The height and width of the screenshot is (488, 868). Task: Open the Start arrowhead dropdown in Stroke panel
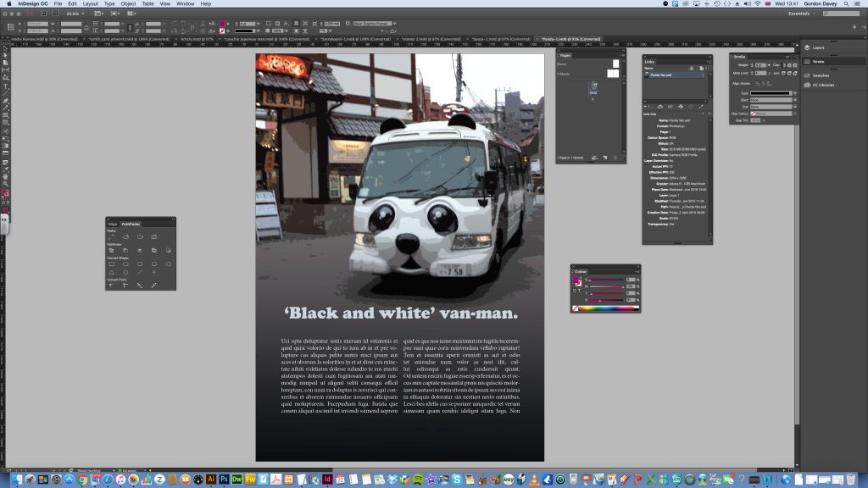coord(794,100)
